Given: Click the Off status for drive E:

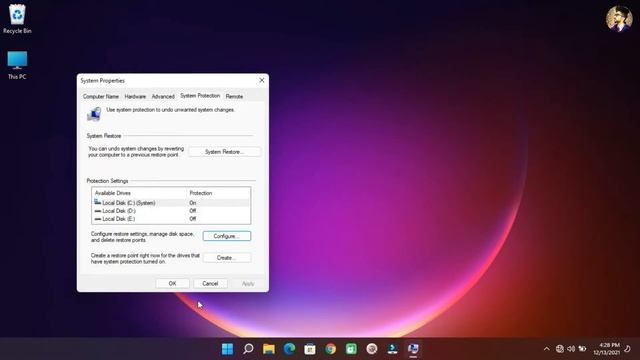Looking at the screenshot, I should (x=193, y=219).
